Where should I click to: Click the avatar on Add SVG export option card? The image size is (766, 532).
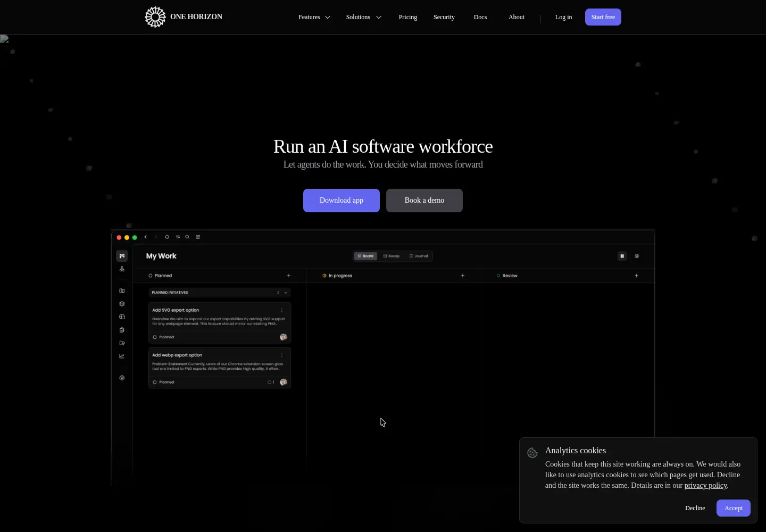[284, 337]
